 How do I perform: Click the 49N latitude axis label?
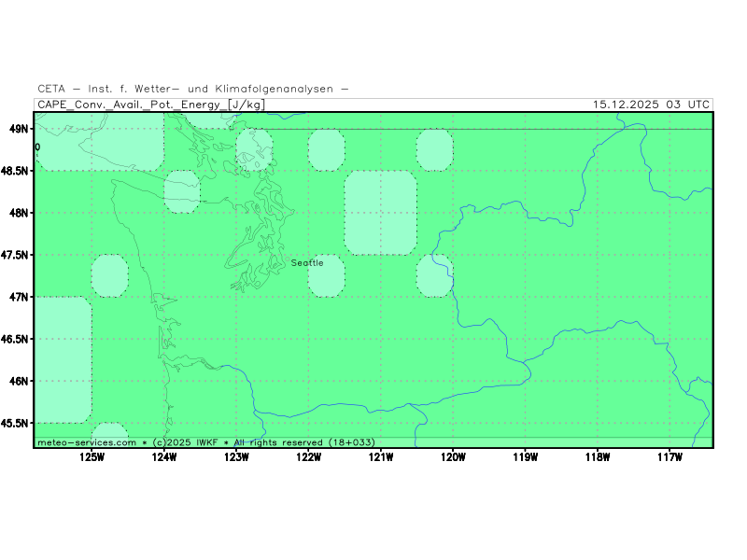(x=19, y=128)
